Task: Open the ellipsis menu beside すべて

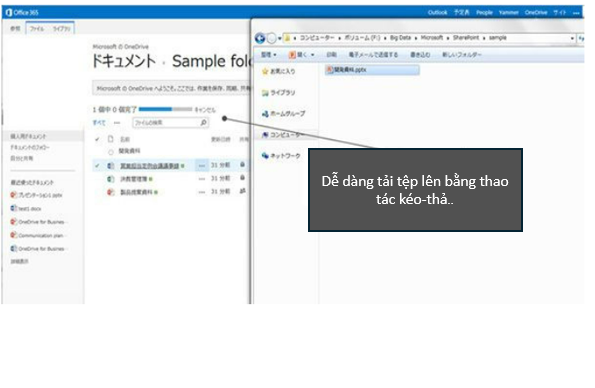Action: (117, 122)
